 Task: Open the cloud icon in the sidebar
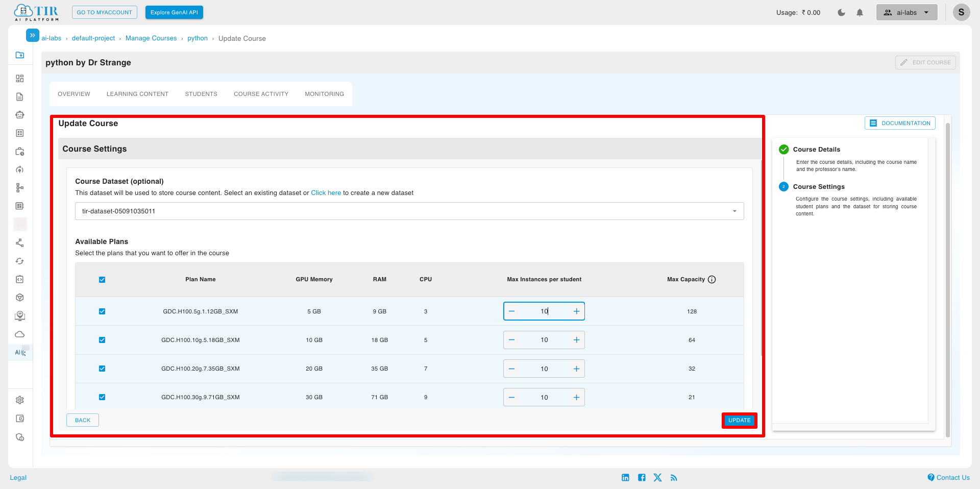coord(20,334)
